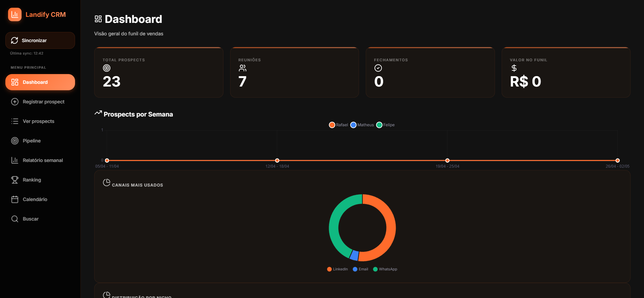This screenshot has width=644, height=298.
Task: Click the Dashboard grid icon in sidebar
Action: point(15,82)
